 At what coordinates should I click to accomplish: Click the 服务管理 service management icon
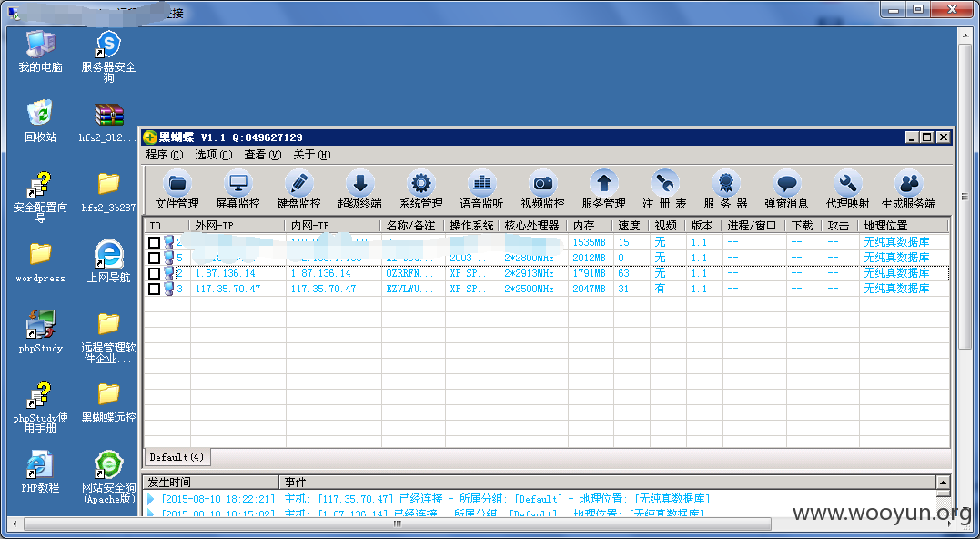pos(603,190)
